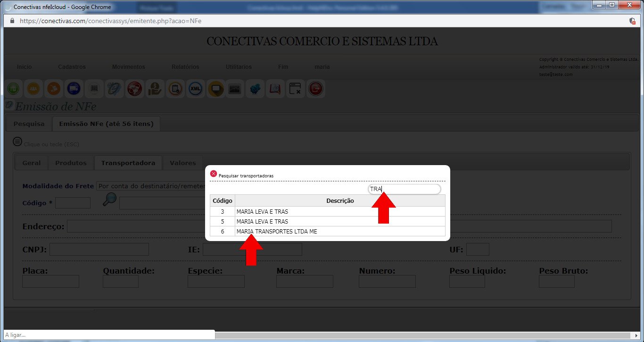This screenshot has height=342, width=644.
Task: Click the green home icon
Action: point(14,89)
